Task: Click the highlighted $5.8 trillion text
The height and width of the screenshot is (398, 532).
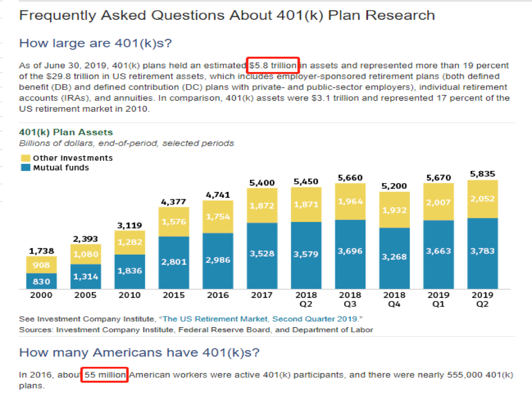Action: [x=272, y=66]
